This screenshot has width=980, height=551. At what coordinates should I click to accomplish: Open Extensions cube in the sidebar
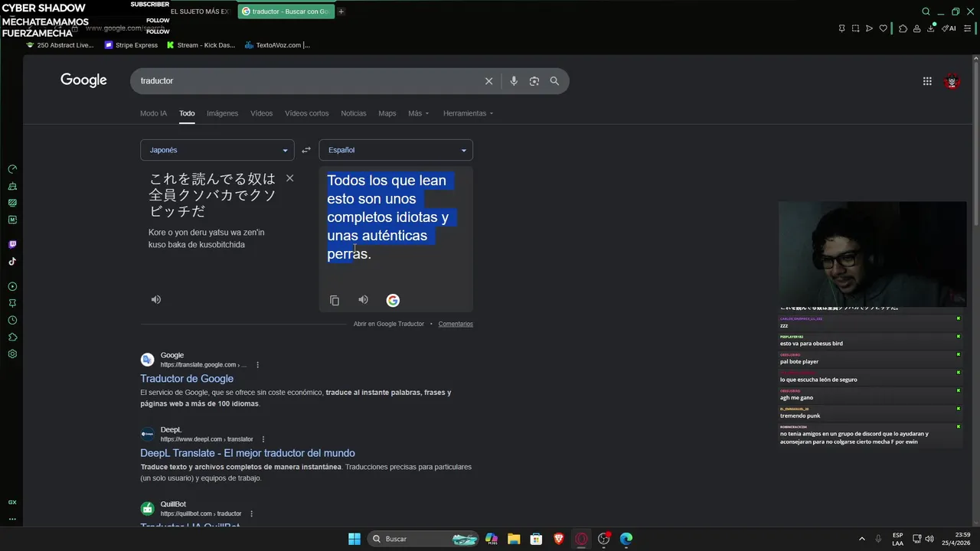coord(12,337)
